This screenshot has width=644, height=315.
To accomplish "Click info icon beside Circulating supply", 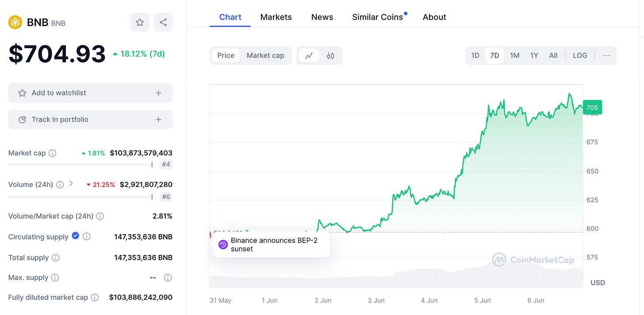I will click(x=87, y=237).
